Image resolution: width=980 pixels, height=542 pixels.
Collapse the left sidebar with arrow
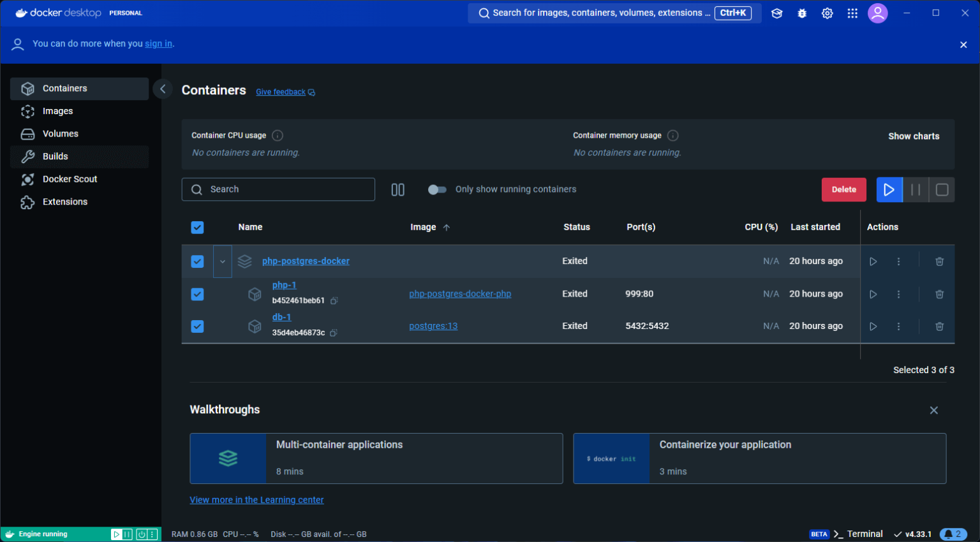tap(163, 89)
